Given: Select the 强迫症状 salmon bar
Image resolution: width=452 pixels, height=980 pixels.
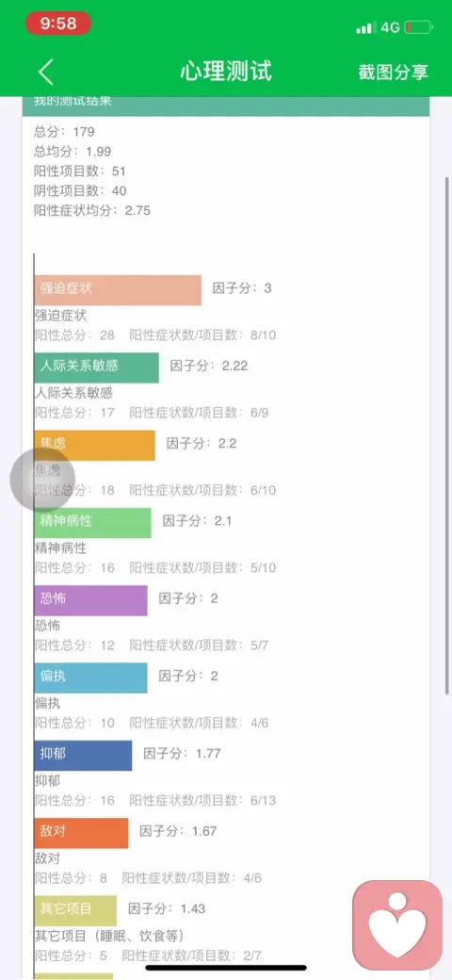Looking at the screenshot, I should (x=118, y=290).
